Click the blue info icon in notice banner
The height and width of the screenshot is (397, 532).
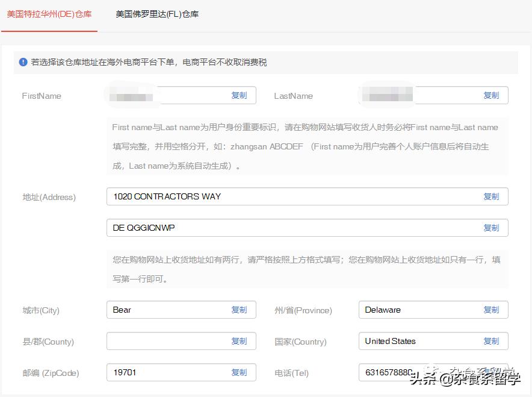point(23,62)
